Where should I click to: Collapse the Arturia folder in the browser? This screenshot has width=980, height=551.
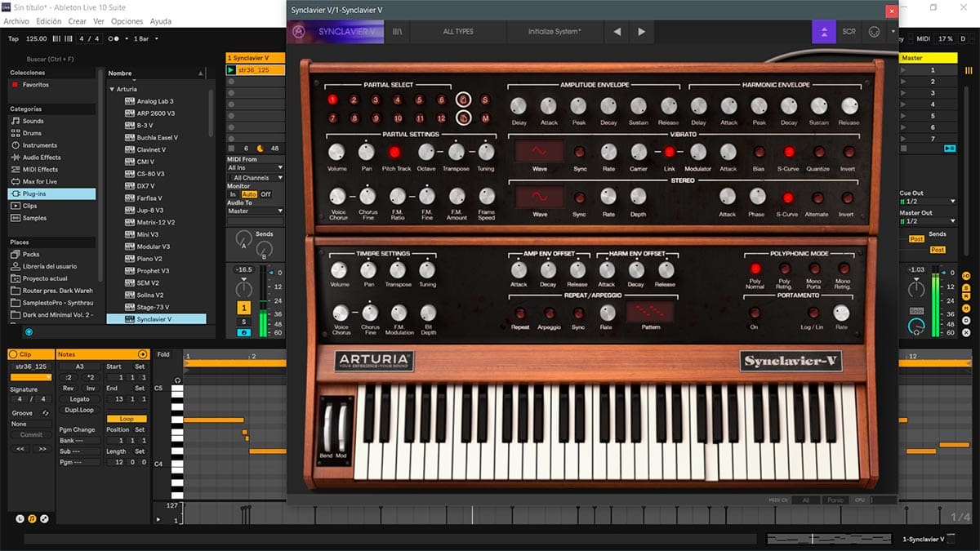tap(112, 89)
